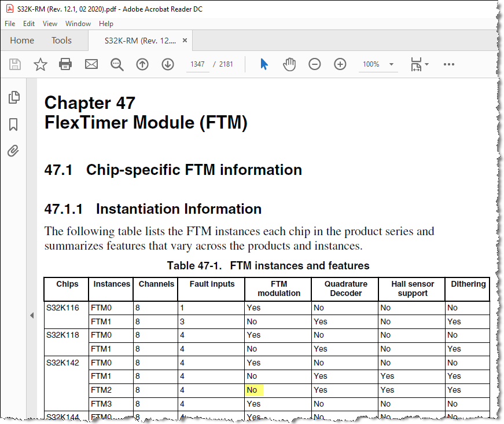Open more tools ellipsis icon
The width and height of the screenshot is (504, 424).
pos(448,64)
